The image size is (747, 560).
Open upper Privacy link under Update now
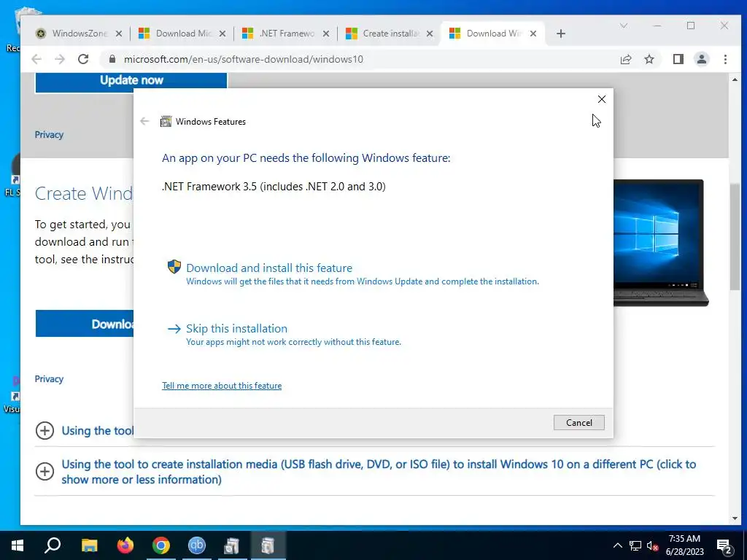point(49,135)
